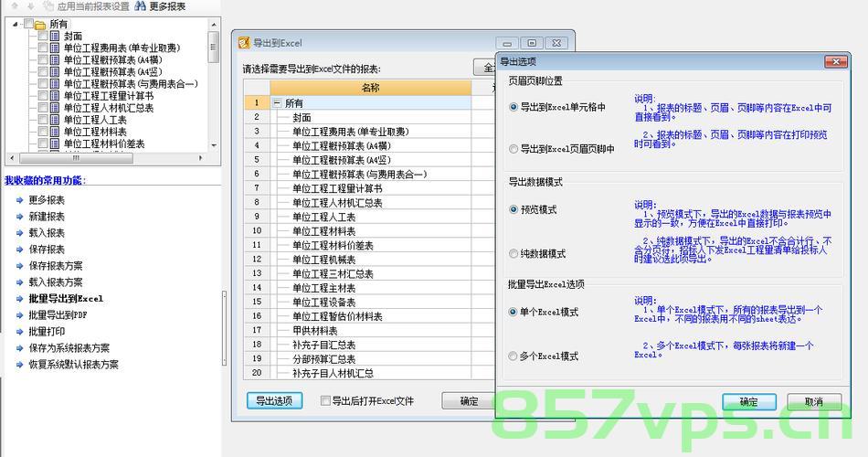Click 取消 in 导出选项 dialog
The width and height of the screenshot is (868, 457).
814,402
